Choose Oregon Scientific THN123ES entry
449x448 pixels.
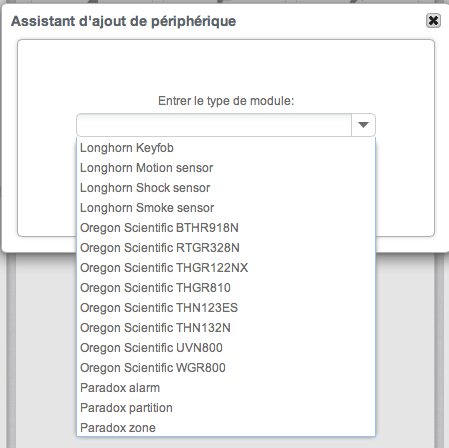(x=226, y=308)
